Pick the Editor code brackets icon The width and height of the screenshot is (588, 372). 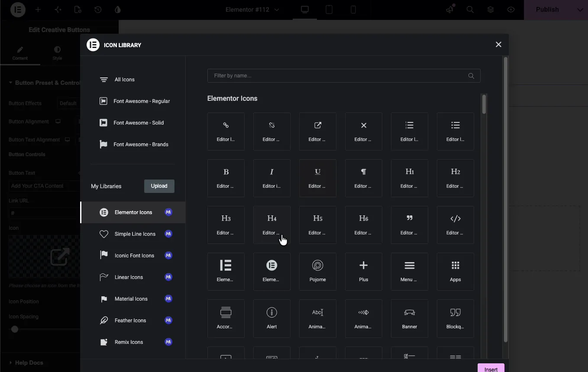(456, 225)
